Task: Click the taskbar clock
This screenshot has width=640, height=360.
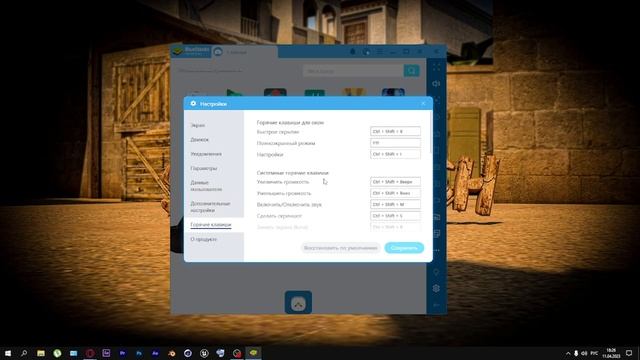Action: click(611, 353)
